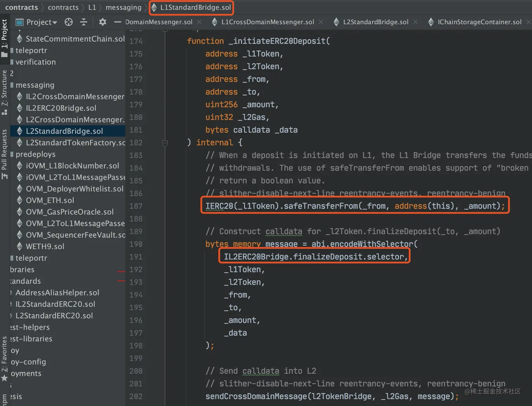This screenshot has height=406, width=532.
Task: Click the Solidity icon next to WETH9.sol
Action: pos(20,246)
